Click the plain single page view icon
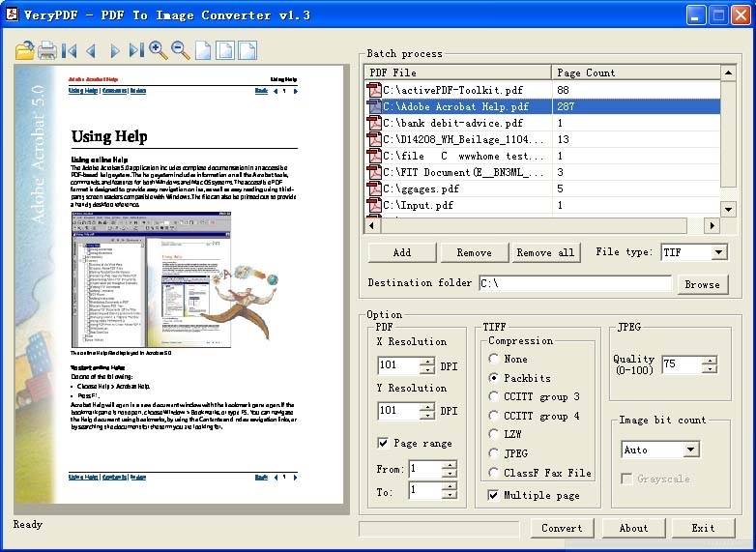 point(202,50)
